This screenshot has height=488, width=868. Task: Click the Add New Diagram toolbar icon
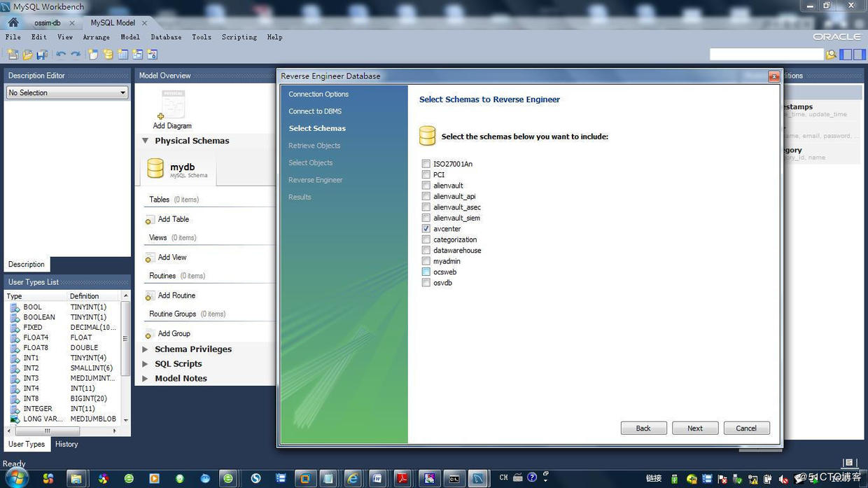click(93, 55)
